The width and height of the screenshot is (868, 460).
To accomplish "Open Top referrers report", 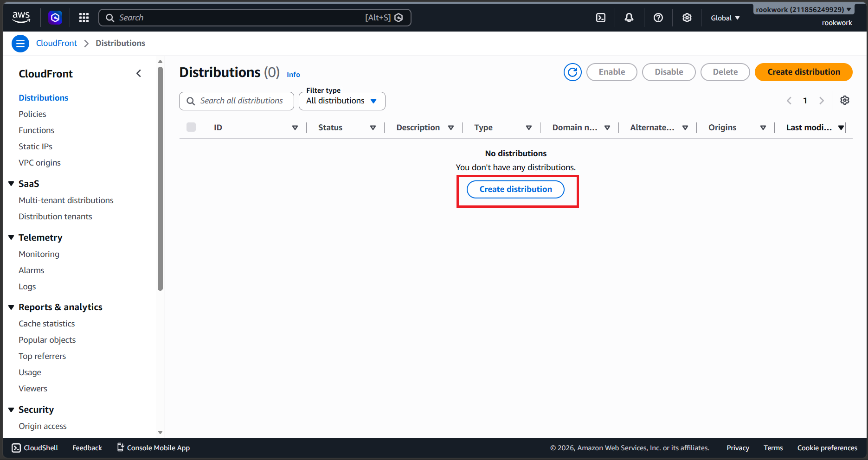I will point(42,356).
